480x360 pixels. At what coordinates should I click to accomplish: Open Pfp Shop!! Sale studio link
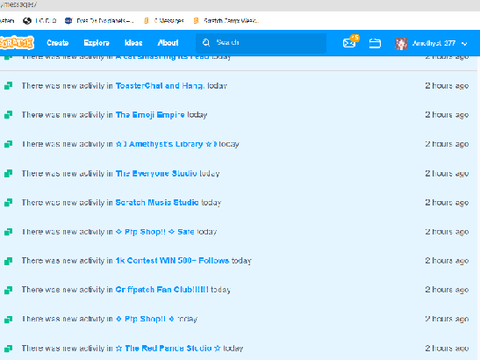155,232
